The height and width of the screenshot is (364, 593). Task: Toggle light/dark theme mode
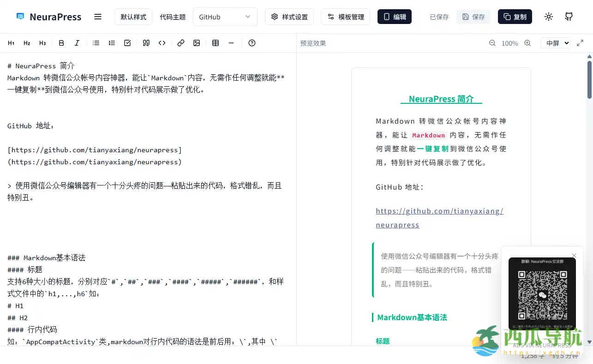(x=548, y=16)
